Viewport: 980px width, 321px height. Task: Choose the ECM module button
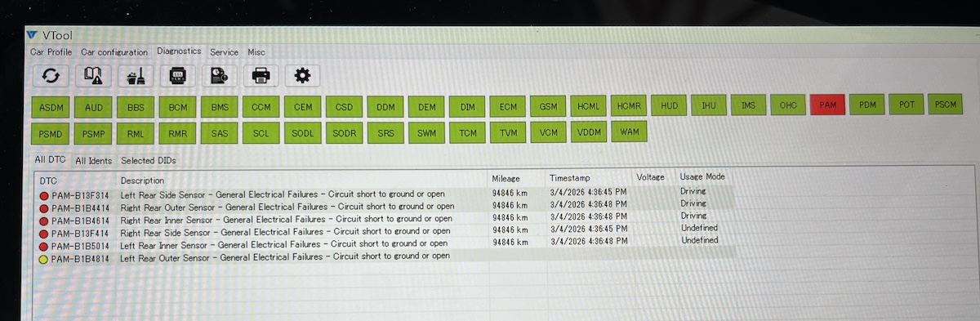[508, 106]
